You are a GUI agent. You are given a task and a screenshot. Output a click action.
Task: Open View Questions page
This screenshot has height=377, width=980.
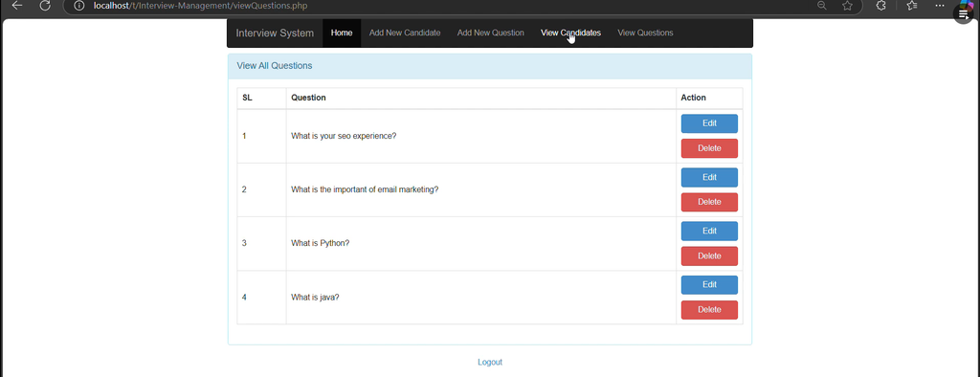(x=645, y=33)
